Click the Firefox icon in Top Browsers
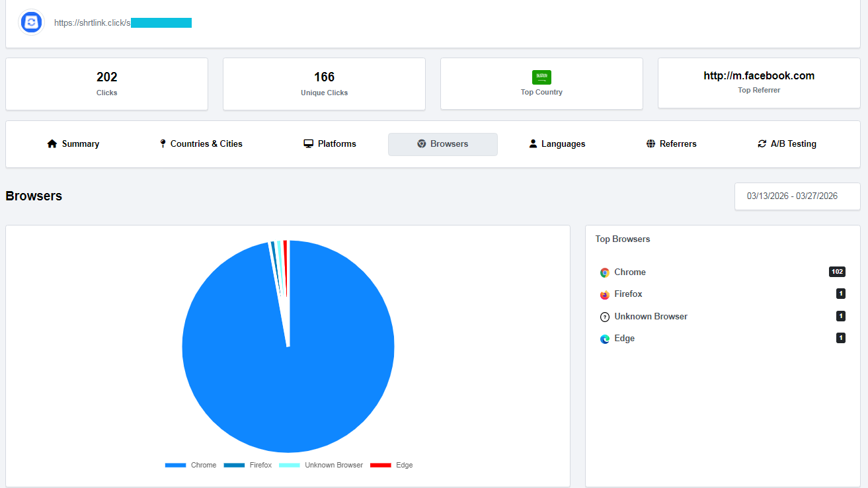 coord(604,295)
